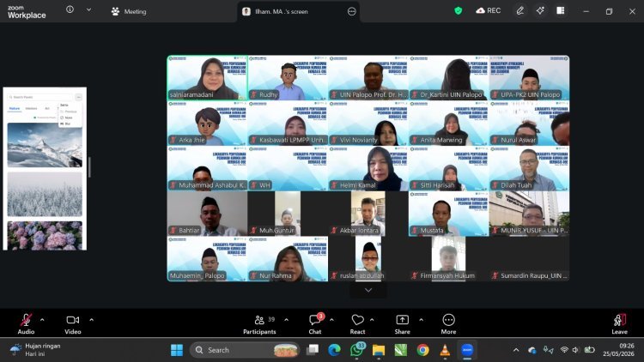The width and height of the screenshot is (644, 362).
Task: Click the Sumardin Raupu_UIN name tile
Action: point(530,259)
